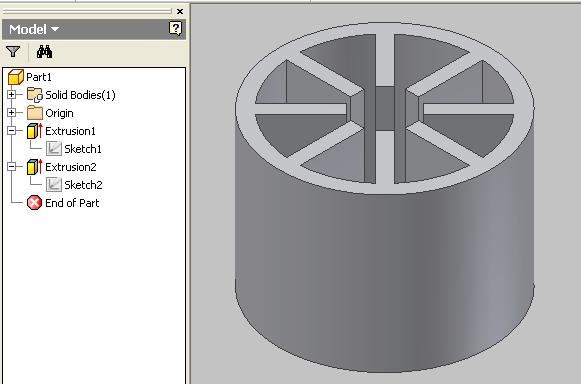Viewport: 581px width, 384px height.
Task: Collapse the Extrusion2 node
Action: (11, 167)
